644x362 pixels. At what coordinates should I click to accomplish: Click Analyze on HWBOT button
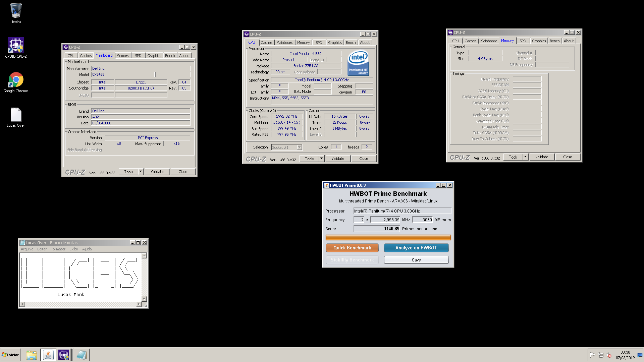[x=416, y=248]
